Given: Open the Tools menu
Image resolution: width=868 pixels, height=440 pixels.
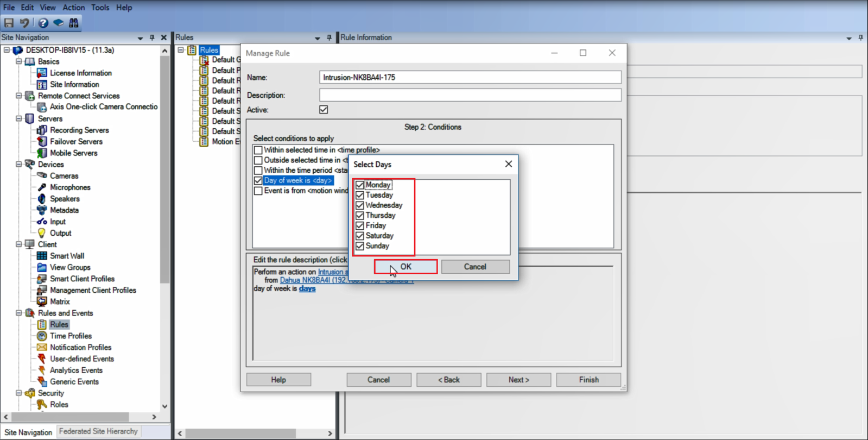Looking at the screenshot, I should (100, 8).
